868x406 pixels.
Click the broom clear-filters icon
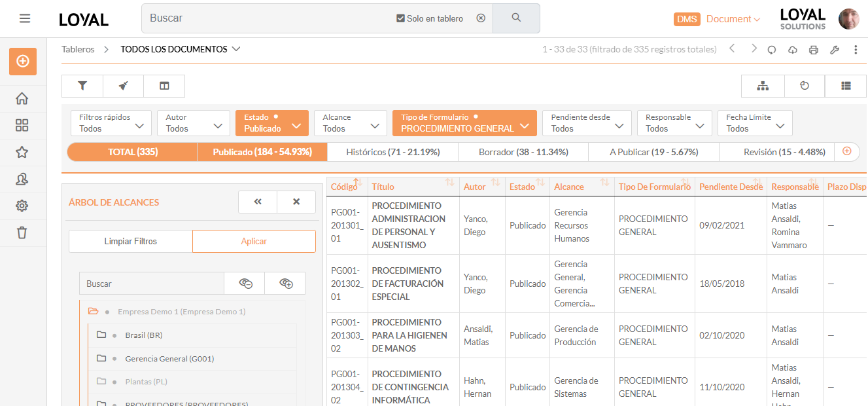(x=123, y=85)
